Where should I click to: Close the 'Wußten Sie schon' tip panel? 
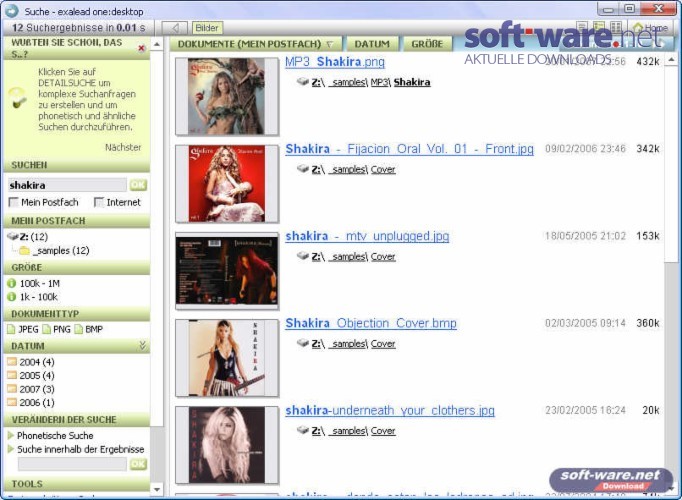(141, 48)
